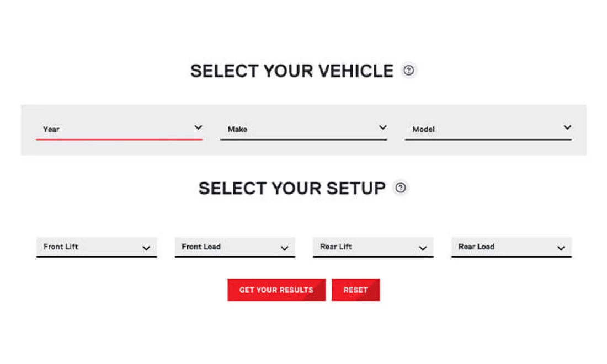Click the chevron arrow in the Year field
The height and width of the screenshot is (364, 607).
pos(198,128)
